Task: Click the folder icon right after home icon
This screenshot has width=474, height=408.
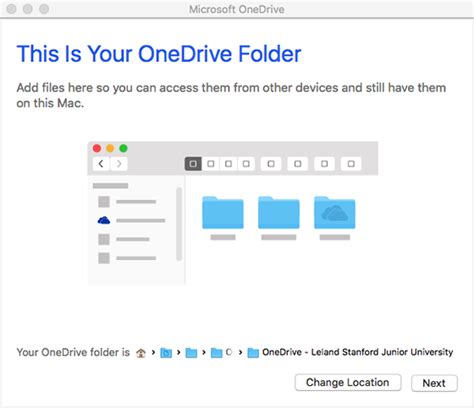Action: coord(166,353)
